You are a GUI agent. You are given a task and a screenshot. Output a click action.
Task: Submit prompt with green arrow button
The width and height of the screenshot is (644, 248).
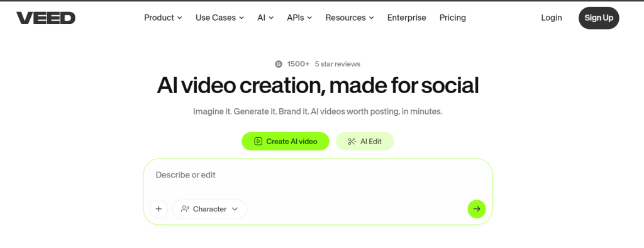(x=477, y=209)
